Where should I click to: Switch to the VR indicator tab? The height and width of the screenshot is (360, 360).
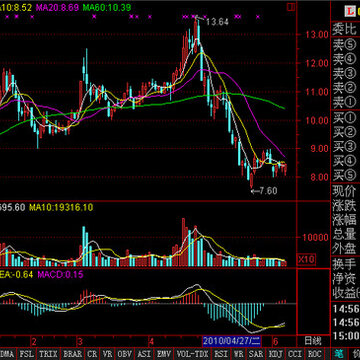(108, 354)
